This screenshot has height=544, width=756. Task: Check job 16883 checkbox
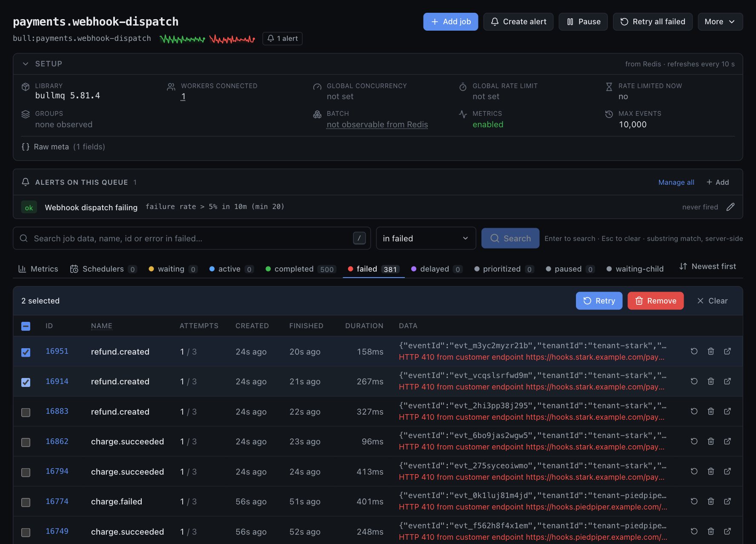pyautogui.click(x=26, y=412)
